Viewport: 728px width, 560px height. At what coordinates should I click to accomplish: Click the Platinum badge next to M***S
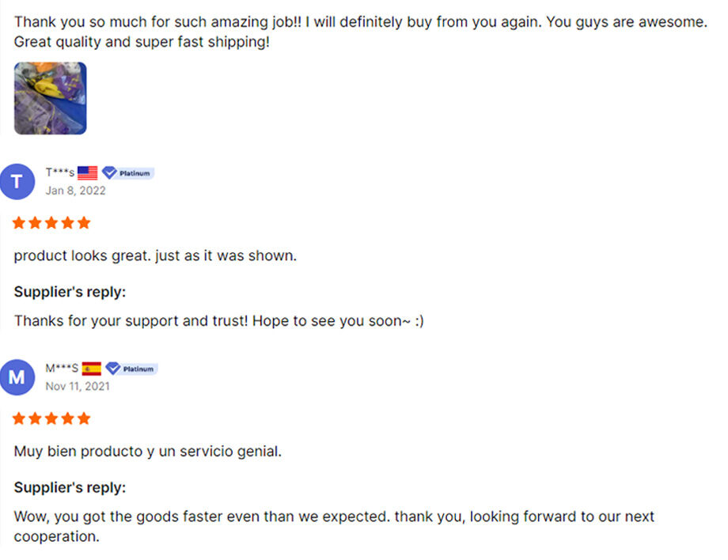[x=132, y=369]
